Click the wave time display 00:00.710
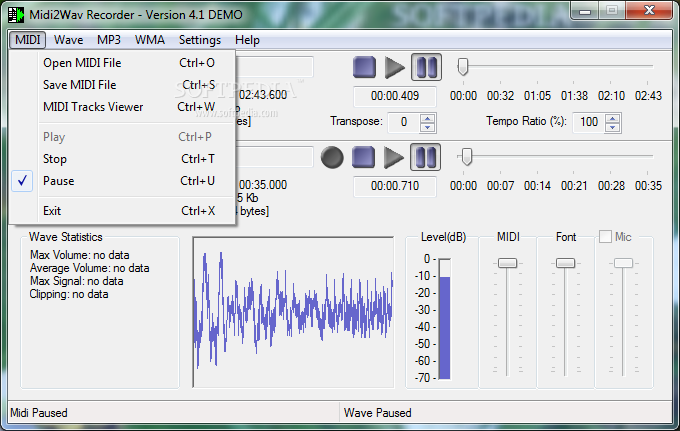The width and height of the screenshot is (680, 431). [395, 186]
